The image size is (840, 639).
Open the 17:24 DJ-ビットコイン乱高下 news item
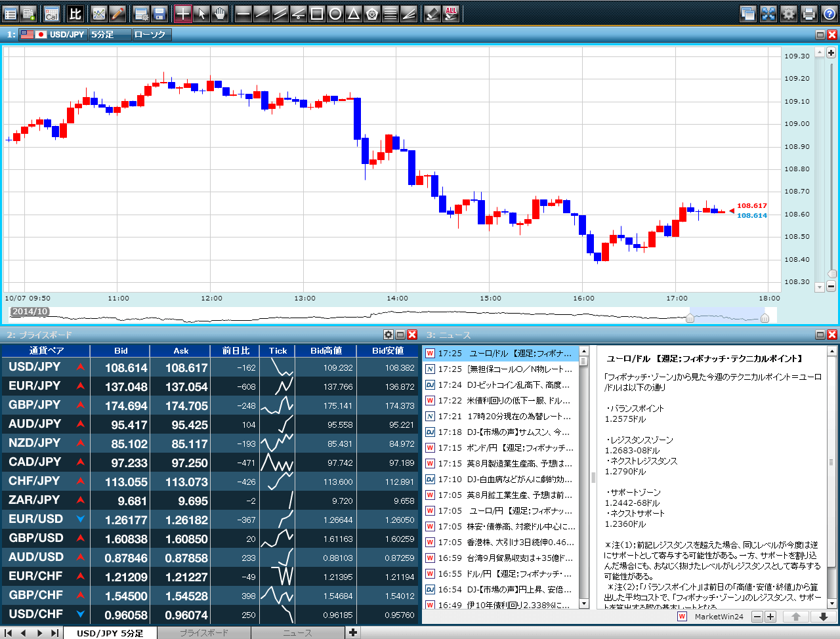501,384
